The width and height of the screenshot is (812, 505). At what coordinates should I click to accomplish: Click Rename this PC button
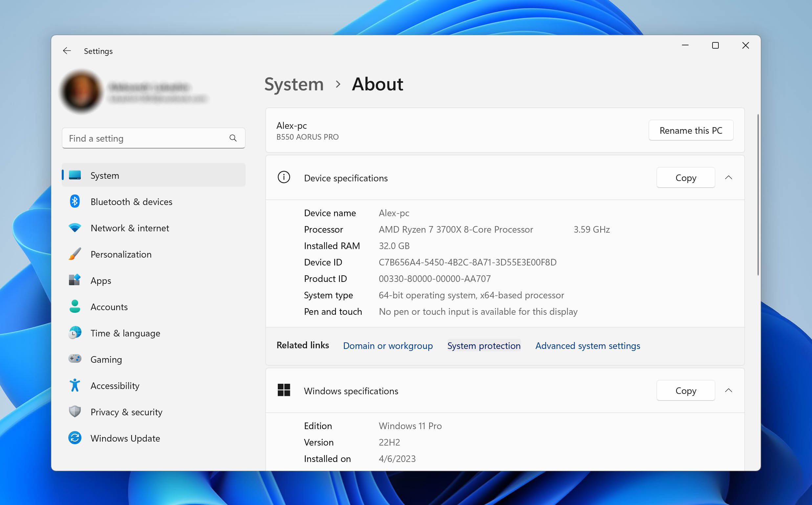(691, 130)
